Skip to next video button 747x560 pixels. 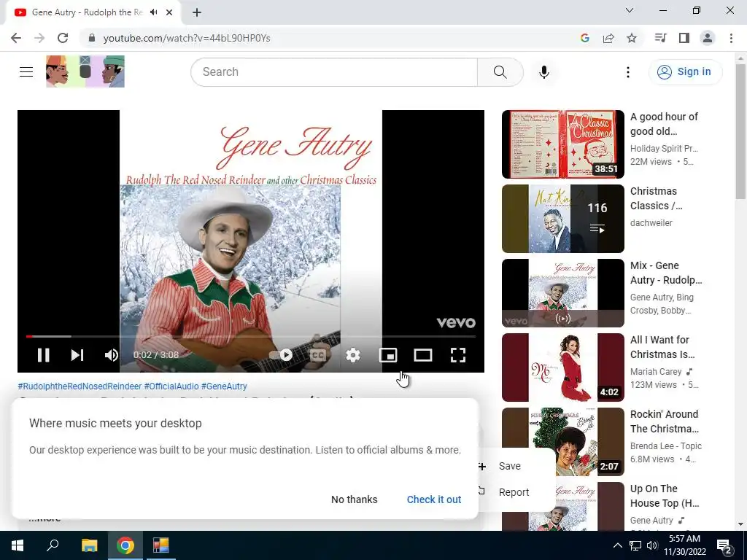click(x=77, y=355)
